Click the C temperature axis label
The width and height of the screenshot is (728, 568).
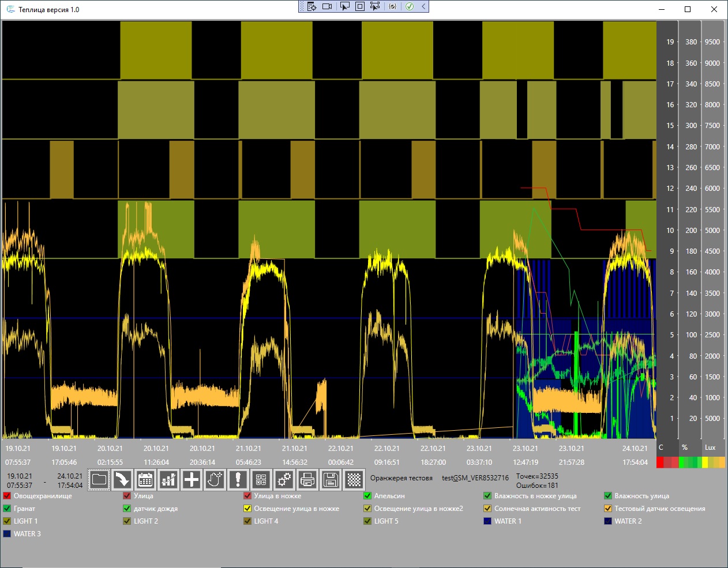(661, 447)
